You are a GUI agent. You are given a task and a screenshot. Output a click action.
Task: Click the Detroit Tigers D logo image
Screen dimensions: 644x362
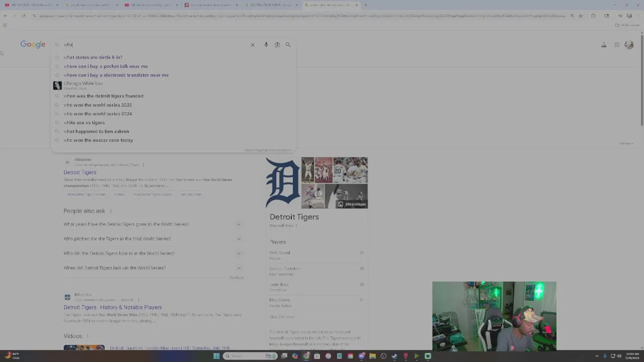click(x=283, y=183)
